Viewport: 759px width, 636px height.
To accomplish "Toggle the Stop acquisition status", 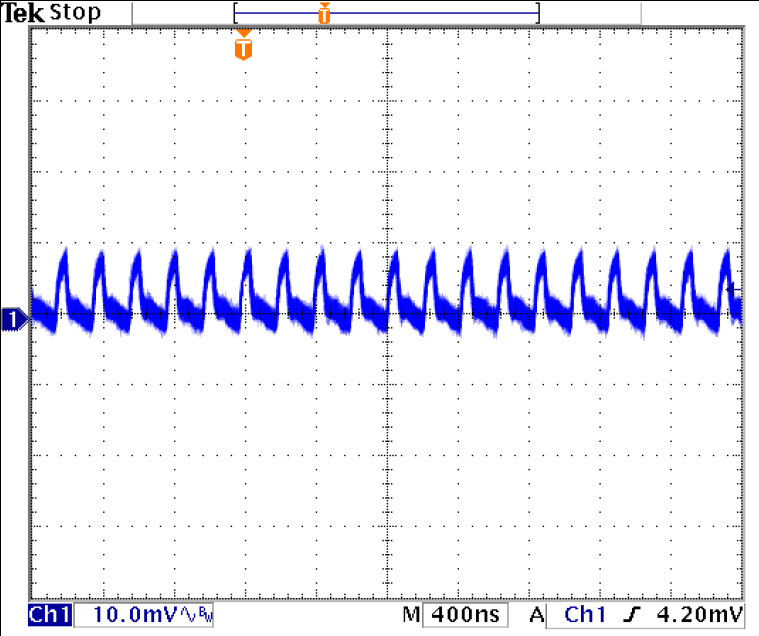I will click(x=75, y=13).
